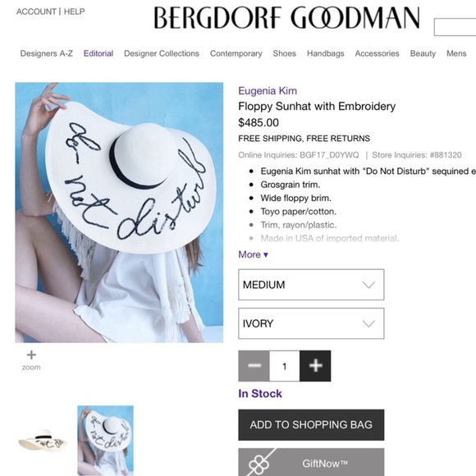Click ADD TO SHOPPING BAG button

pyautogui.click(x=311, y=424)
